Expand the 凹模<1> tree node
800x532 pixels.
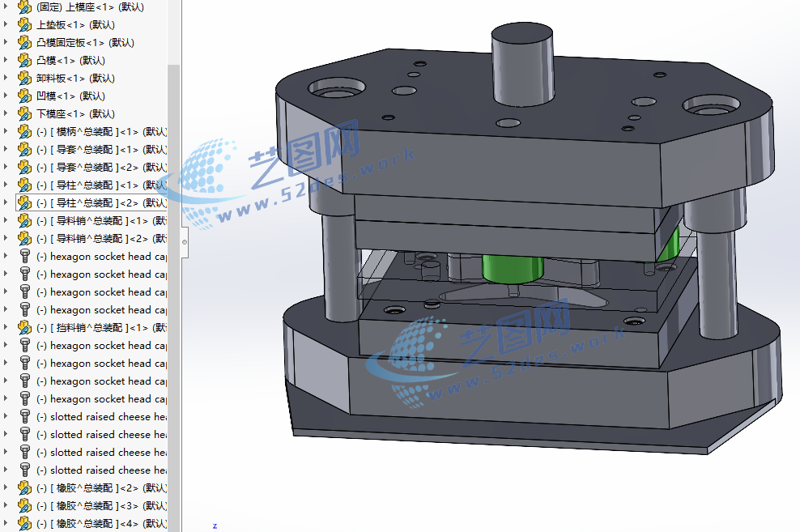(6, 96)
